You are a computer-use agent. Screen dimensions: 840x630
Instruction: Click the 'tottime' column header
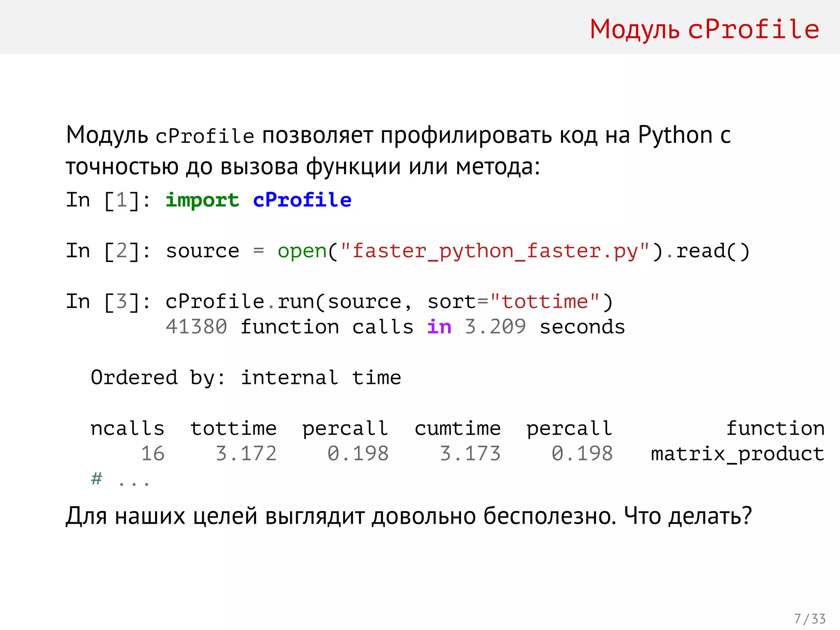233,429
